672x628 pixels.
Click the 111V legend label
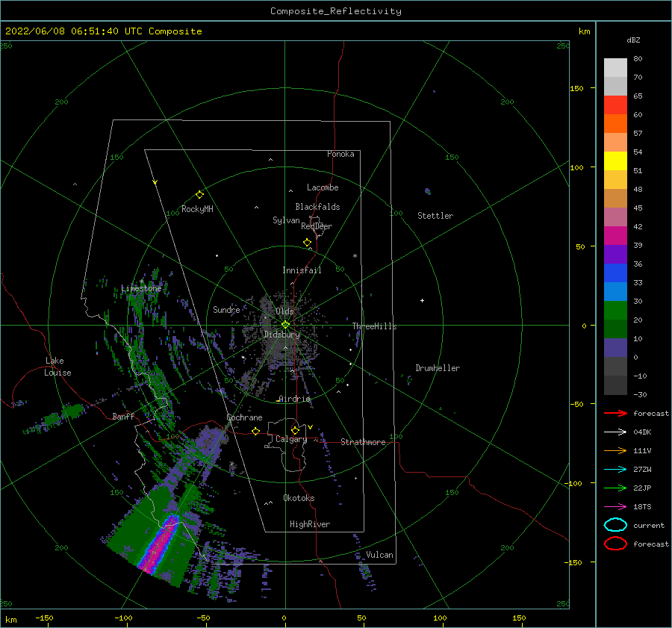[x=642, y=450]
